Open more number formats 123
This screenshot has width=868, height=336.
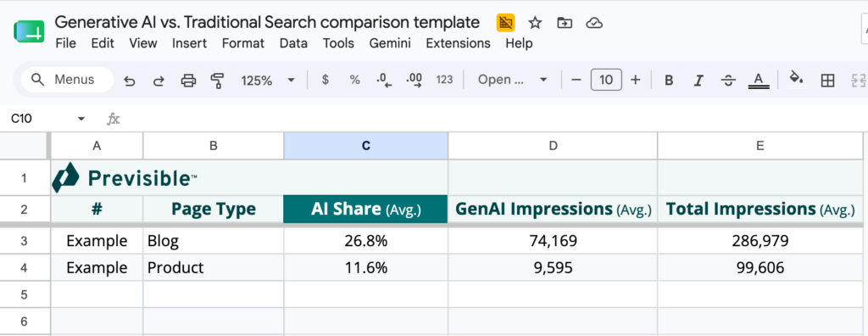444,80
